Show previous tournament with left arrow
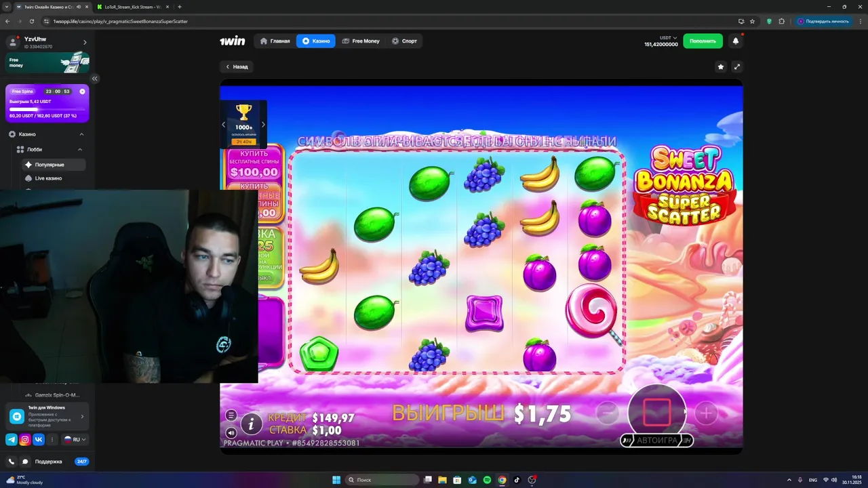 tap(224, 124)
